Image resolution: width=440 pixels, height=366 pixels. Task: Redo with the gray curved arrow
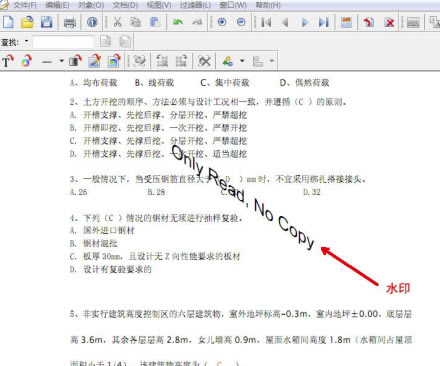tap(197, 22)
